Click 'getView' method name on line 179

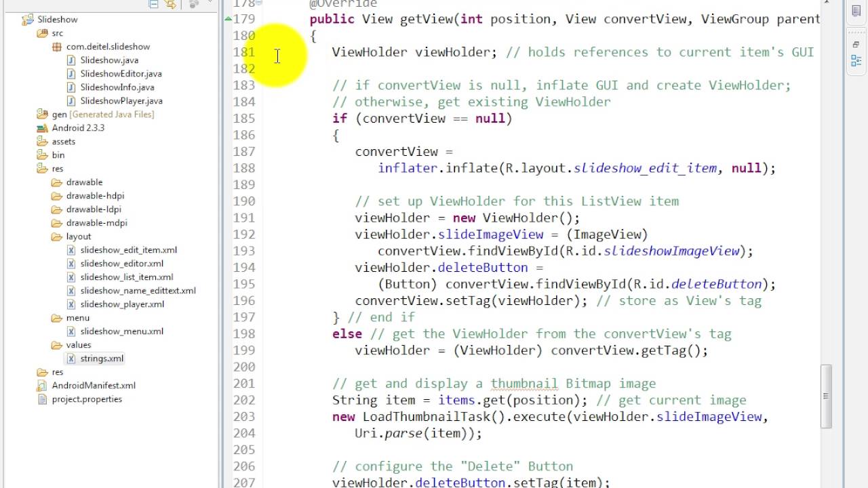pyautogui.click(x=426, y=19)
